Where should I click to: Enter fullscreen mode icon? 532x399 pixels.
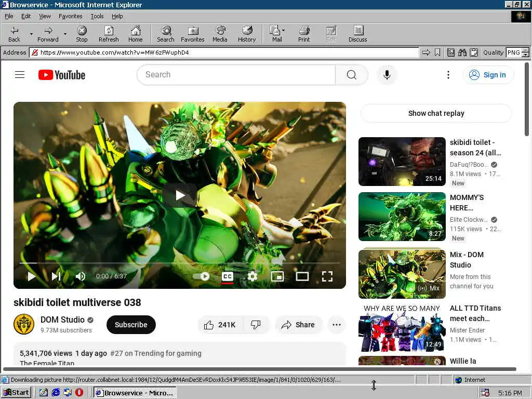327,276
